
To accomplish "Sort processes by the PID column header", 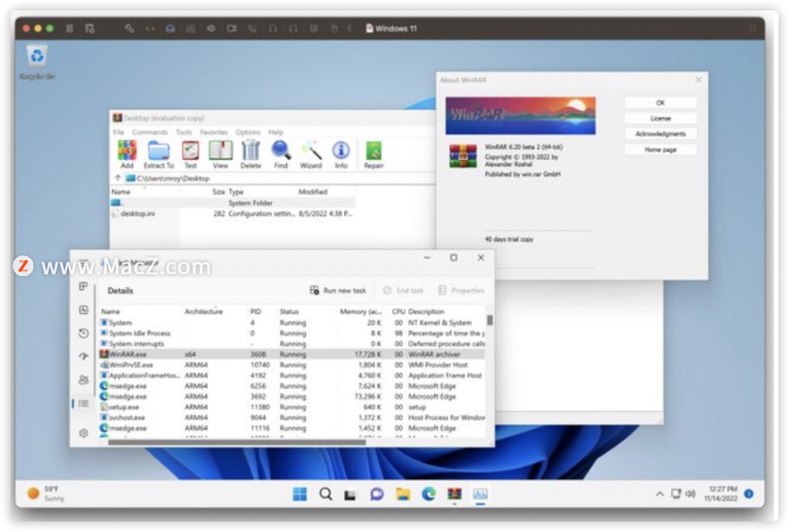I will point(256,311).
